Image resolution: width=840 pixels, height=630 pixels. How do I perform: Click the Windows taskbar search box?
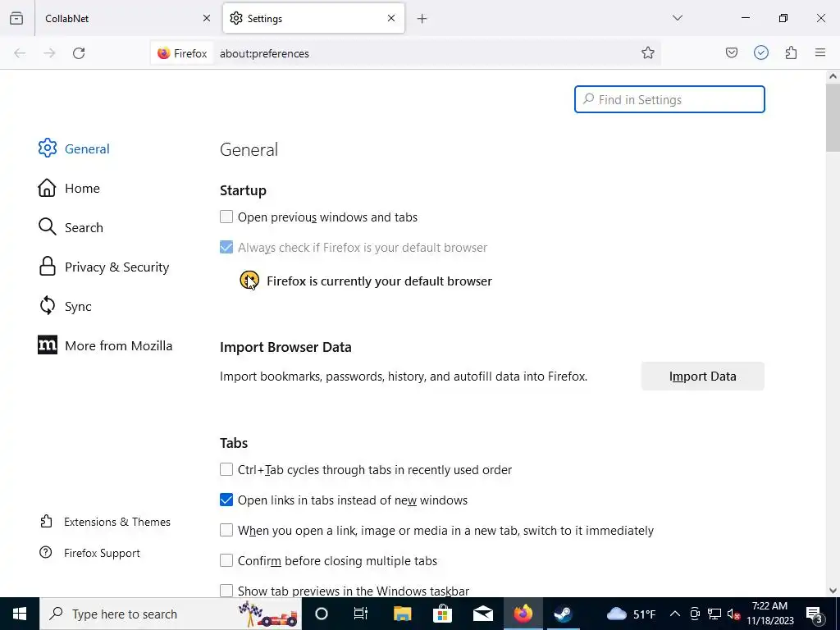171,614
